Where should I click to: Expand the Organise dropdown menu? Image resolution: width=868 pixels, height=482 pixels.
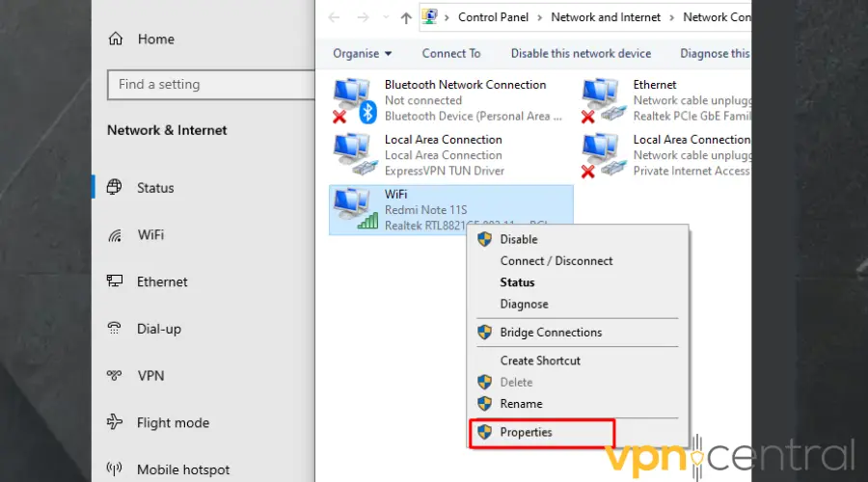(363, 54)
